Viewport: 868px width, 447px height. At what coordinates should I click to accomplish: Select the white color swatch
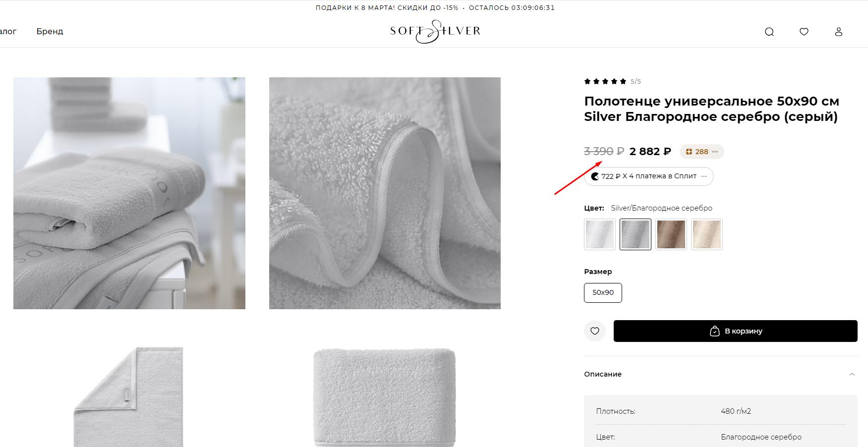coord(600,234)
